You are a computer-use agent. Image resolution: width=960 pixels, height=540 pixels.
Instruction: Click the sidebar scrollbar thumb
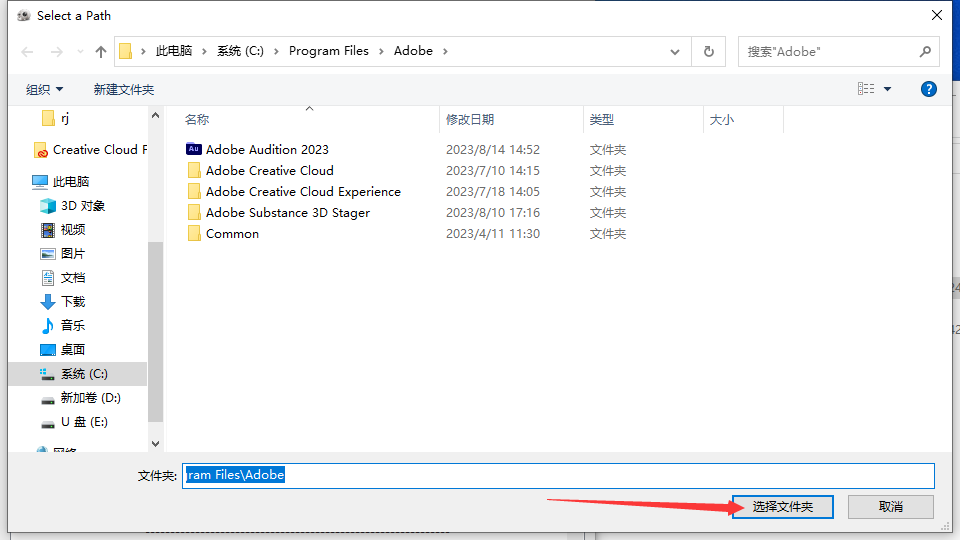click(156, 332)
